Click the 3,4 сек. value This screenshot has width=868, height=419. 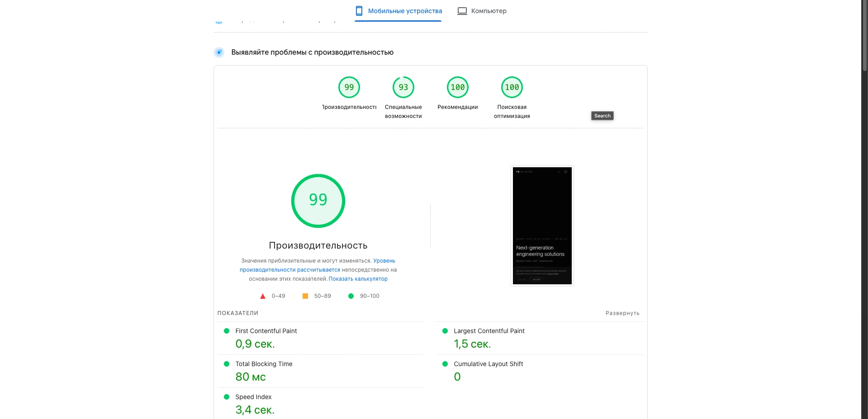click(x=255, y=410)
